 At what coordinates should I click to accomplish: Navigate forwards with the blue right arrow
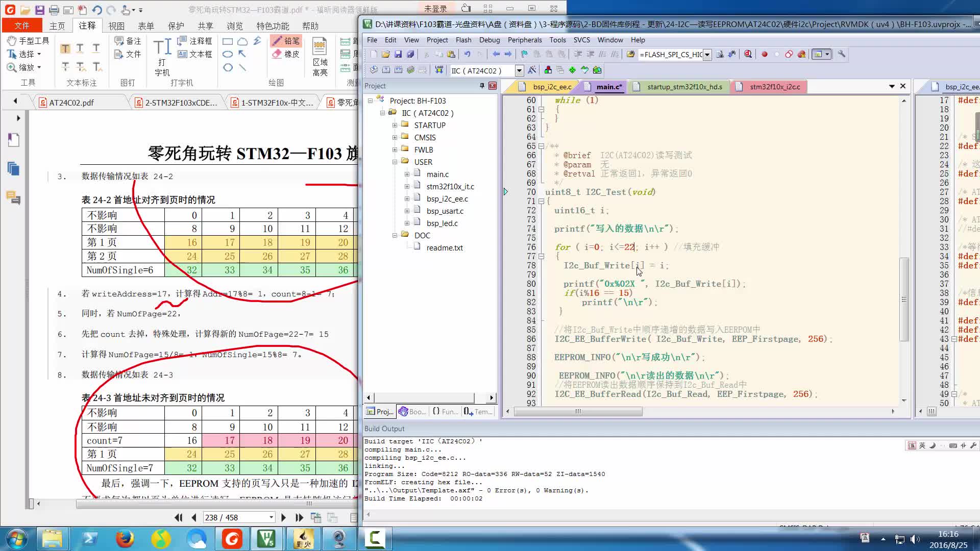pos(508,54)
